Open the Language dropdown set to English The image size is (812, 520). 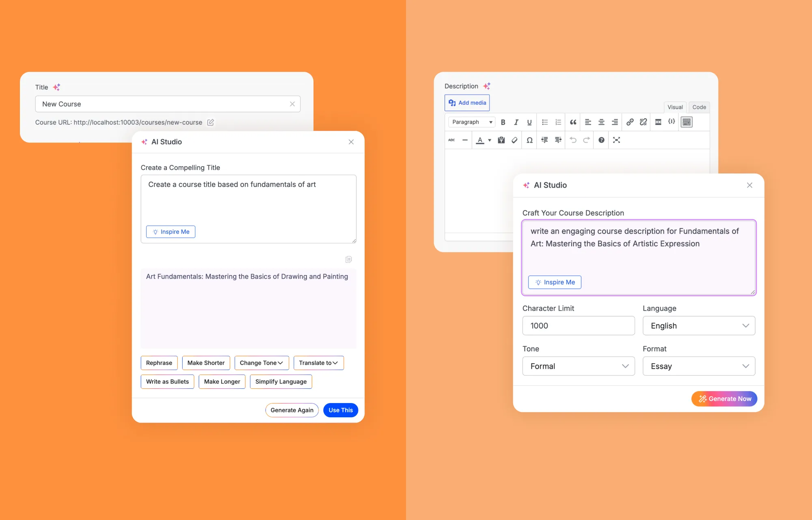699,326
